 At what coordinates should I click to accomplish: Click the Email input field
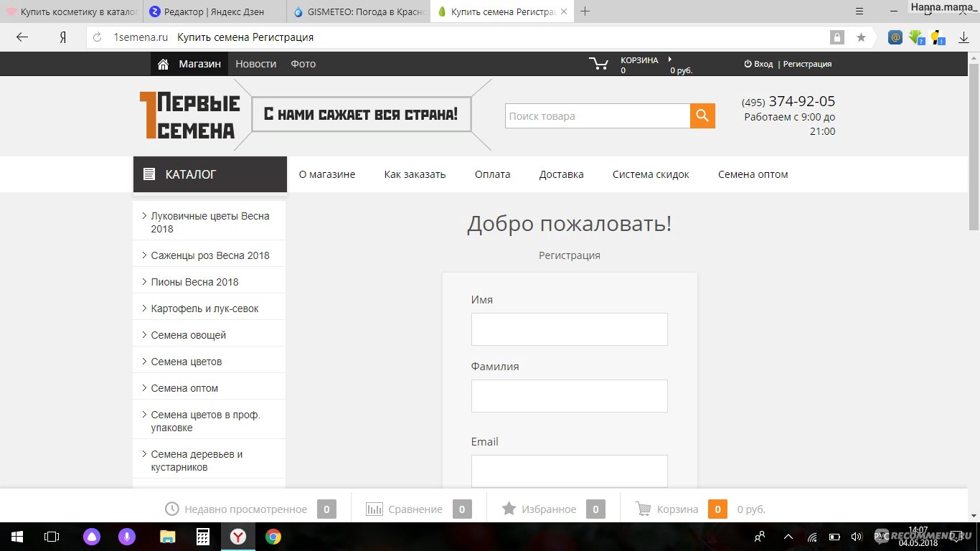click(570, 471)
